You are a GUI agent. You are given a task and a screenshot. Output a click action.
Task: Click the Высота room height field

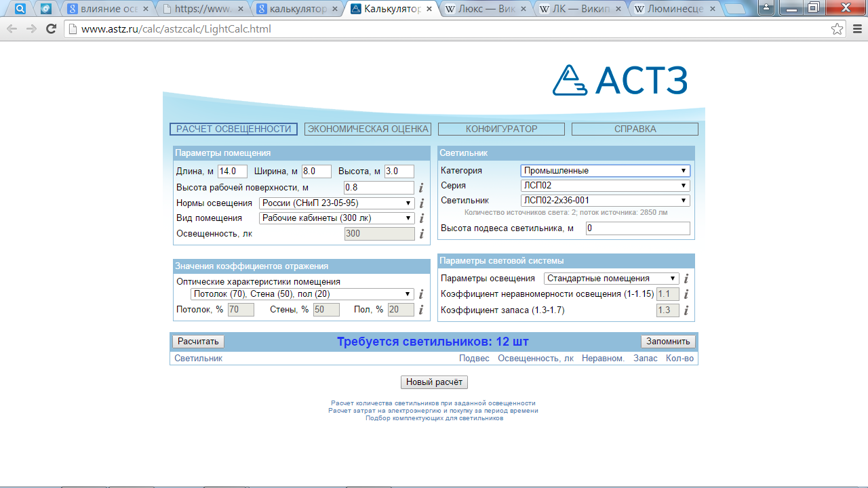(399, 171)
